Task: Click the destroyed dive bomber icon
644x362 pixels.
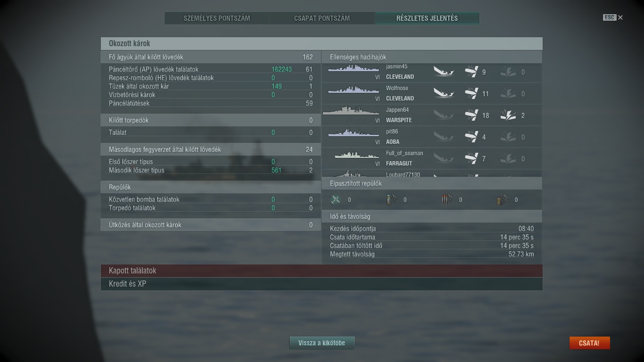Action: [x=392, y=199]
